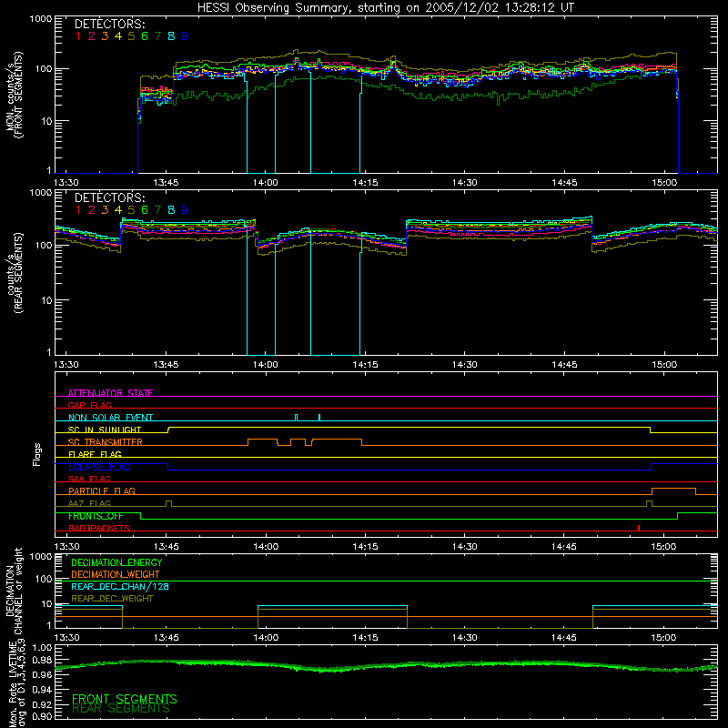
Task: Click the 1000 y-axis value on front segments plot
Action: point(41,19)
